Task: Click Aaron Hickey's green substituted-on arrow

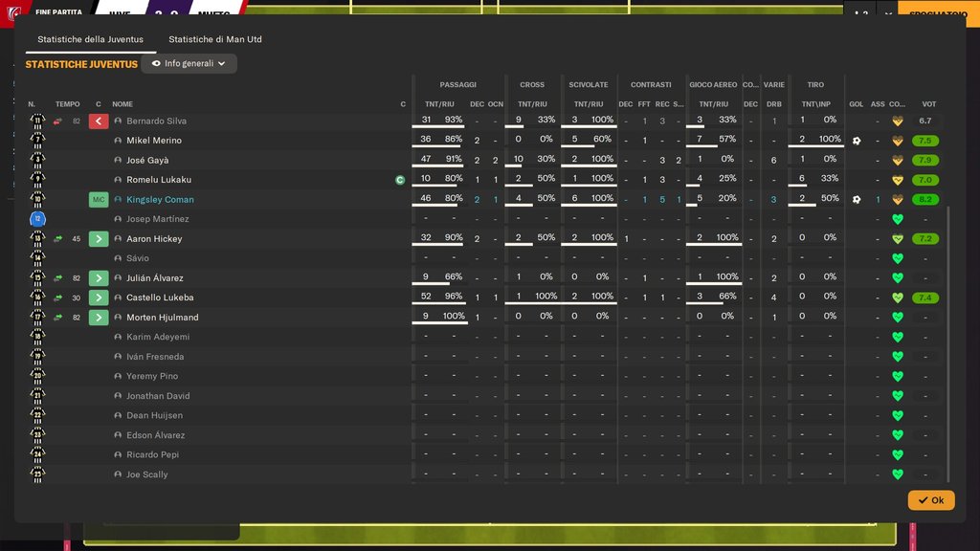Action: pos(99,238)
